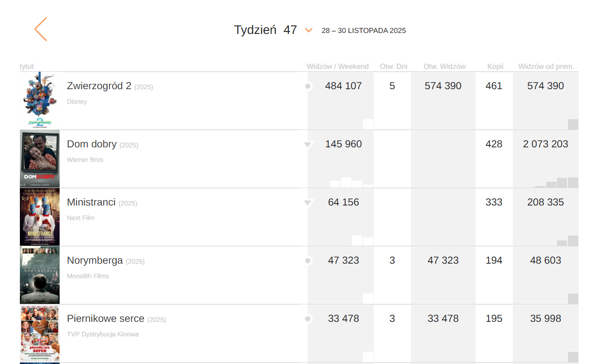This screenshot has width=616, height=364.
Task: Open the week 47 dropdown chevron
Action: pos(309,31)
